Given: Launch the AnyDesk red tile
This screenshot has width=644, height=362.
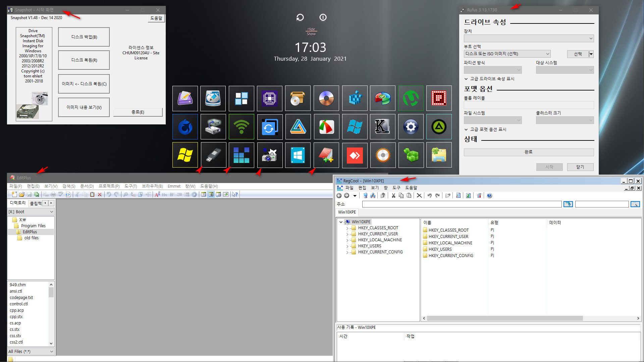Looking at the screenshot, I should (355, 155).
